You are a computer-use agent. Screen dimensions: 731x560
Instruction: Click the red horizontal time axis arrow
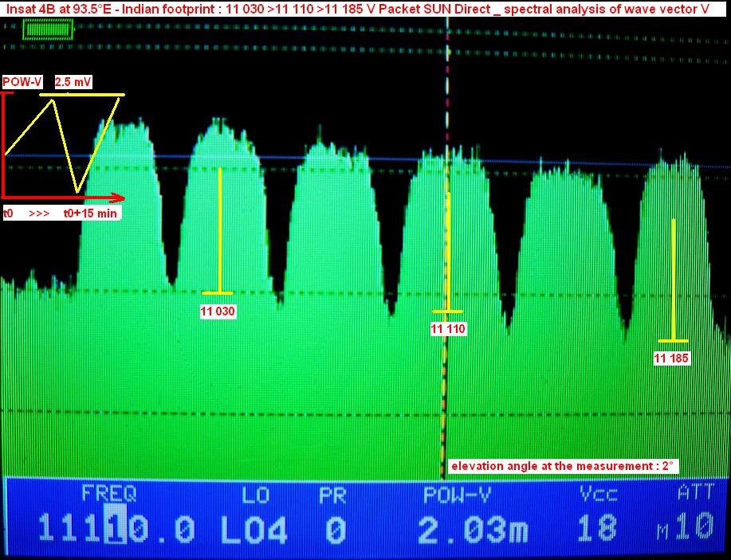coord(64,197)
